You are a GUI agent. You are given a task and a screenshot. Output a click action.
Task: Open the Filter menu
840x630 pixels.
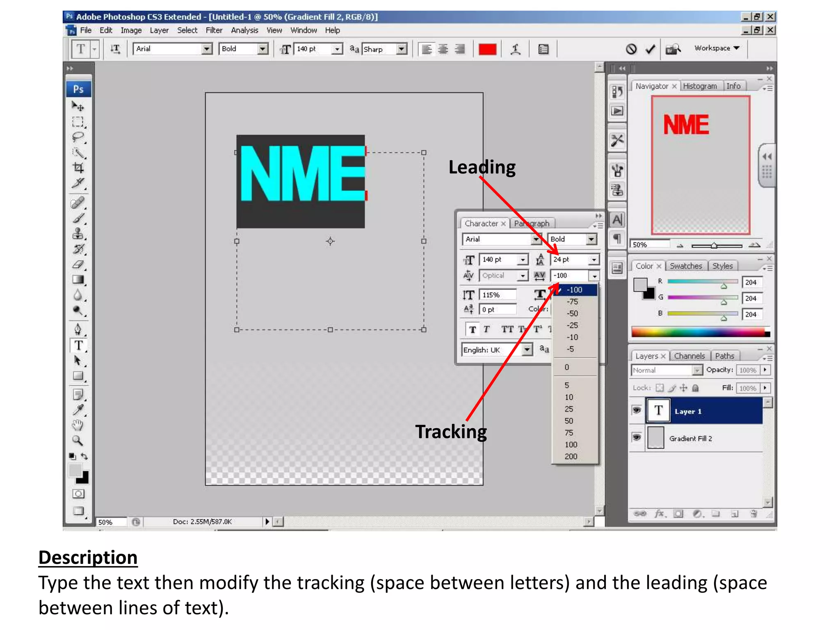(x=214, y=30)
